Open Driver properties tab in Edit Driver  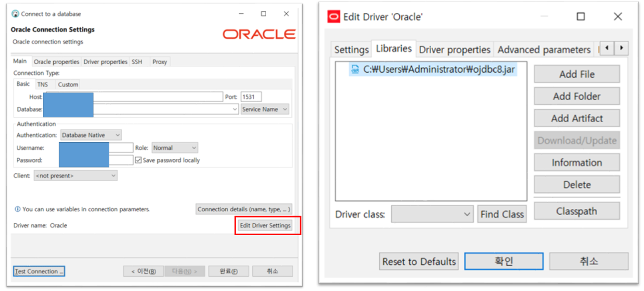click(x=455, y=50)
